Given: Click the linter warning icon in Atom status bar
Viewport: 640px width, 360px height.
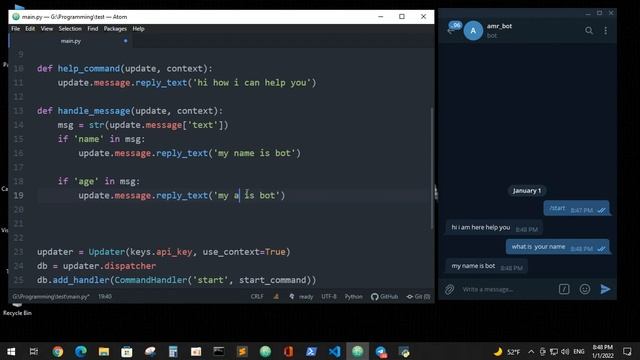Looking at the screenshot, I should [x=276, y=297].
